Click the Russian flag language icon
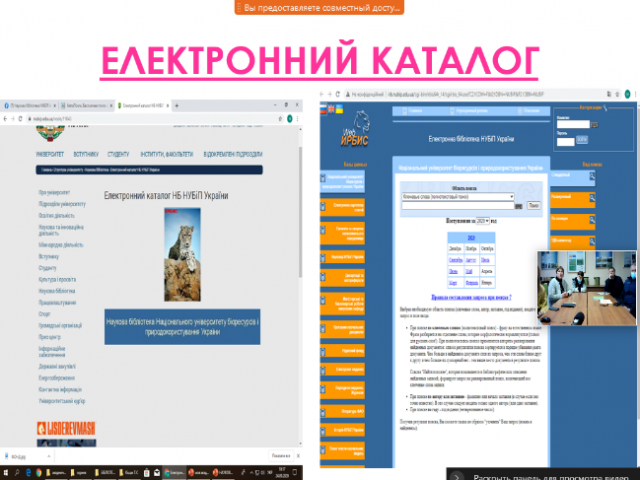This screenshot has width=640, height=480. pyautogui.click(x=323, y=109)
